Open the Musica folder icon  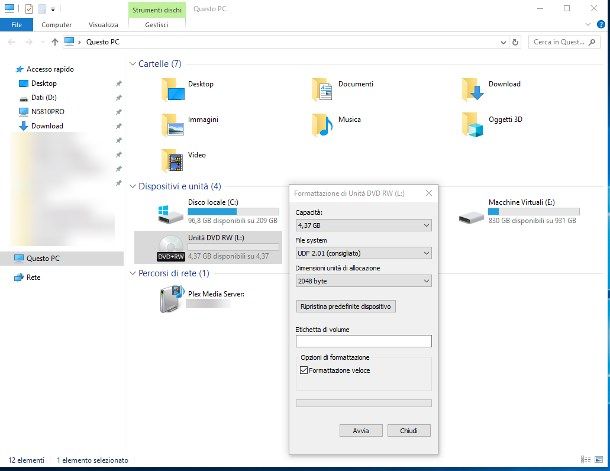coord(323,125)
